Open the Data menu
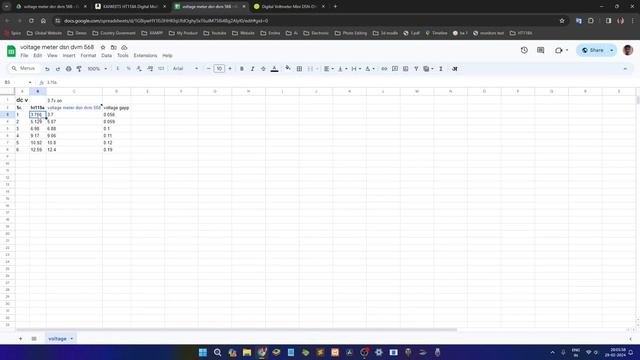The height and width of the screenshot is (360, 640). 107,56
